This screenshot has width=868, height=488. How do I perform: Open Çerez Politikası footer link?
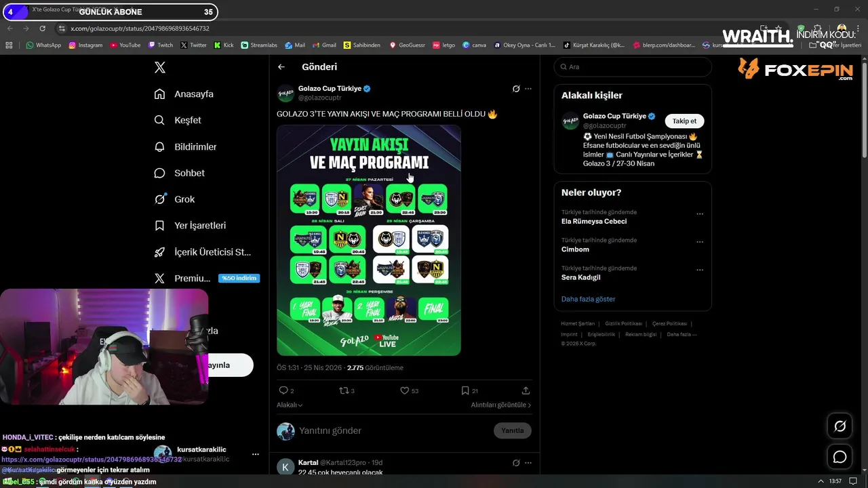click(669, 324)
